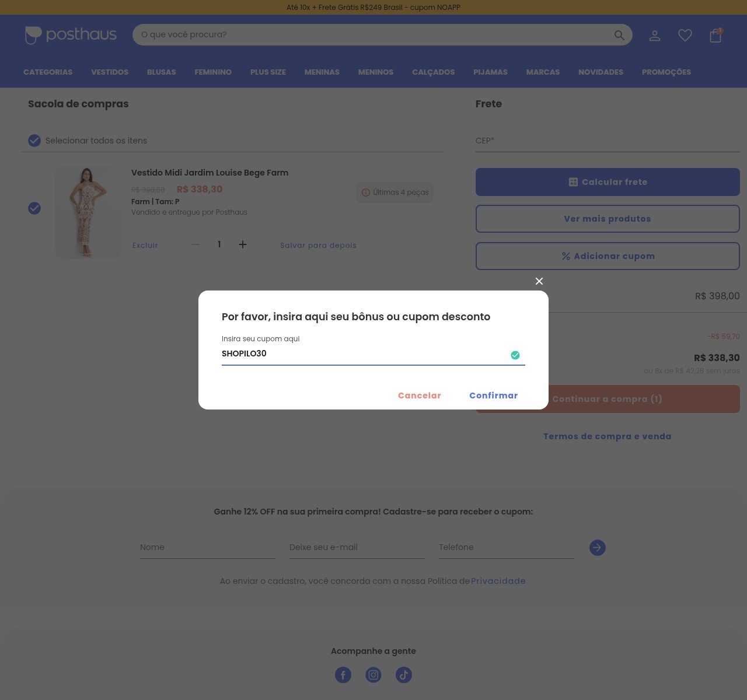This screenshot has width=747, height=700.
Task: Click the Farm | Tam: P text
Action: [155, 202]
